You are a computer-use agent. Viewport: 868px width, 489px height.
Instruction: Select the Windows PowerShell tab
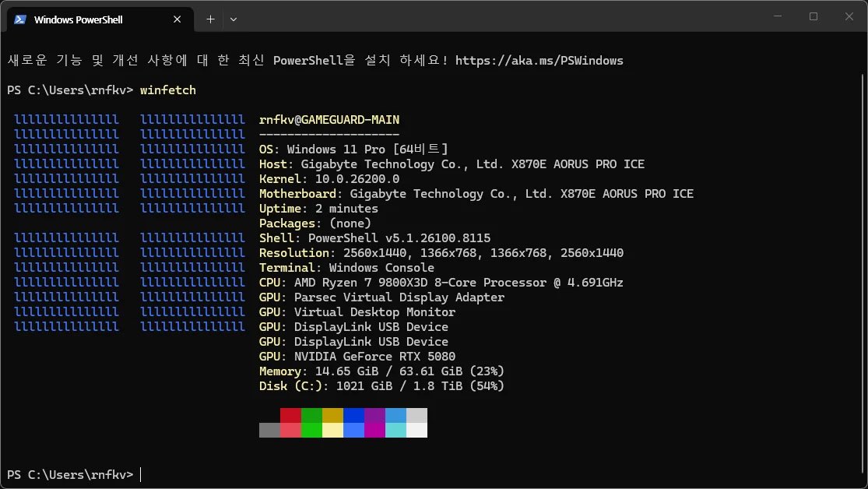(x=100, y=19)
